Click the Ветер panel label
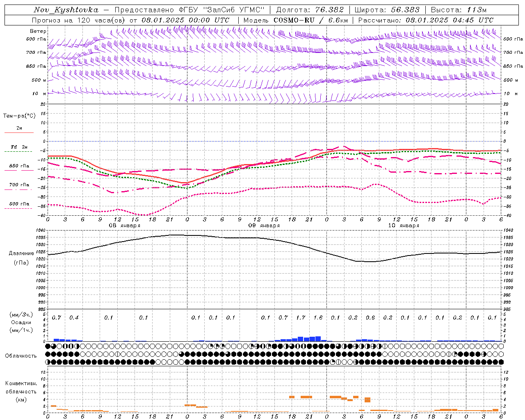525x420 pixels. [x=38, y=31]
